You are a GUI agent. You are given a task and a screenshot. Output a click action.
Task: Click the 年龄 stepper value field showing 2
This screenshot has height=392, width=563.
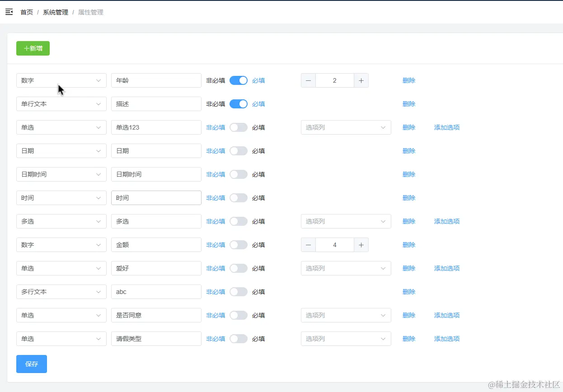pyautogui.click(x=335, y=80)
